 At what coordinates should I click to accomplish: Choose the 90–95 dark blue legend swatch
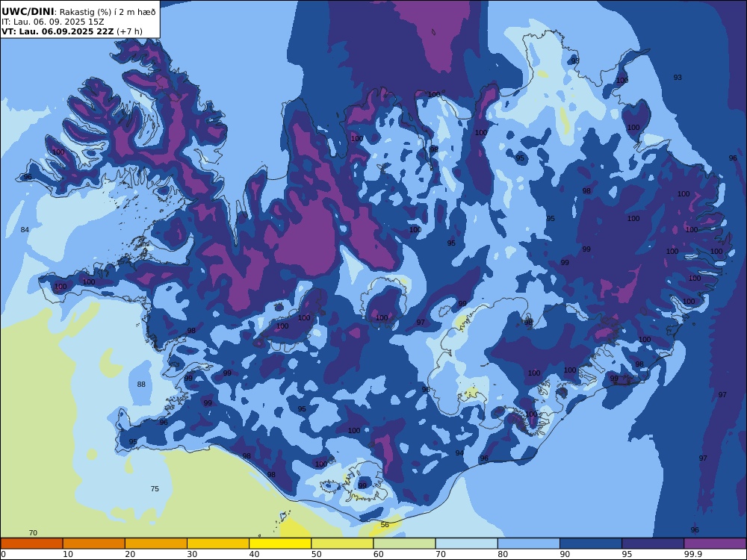point(591,544)
